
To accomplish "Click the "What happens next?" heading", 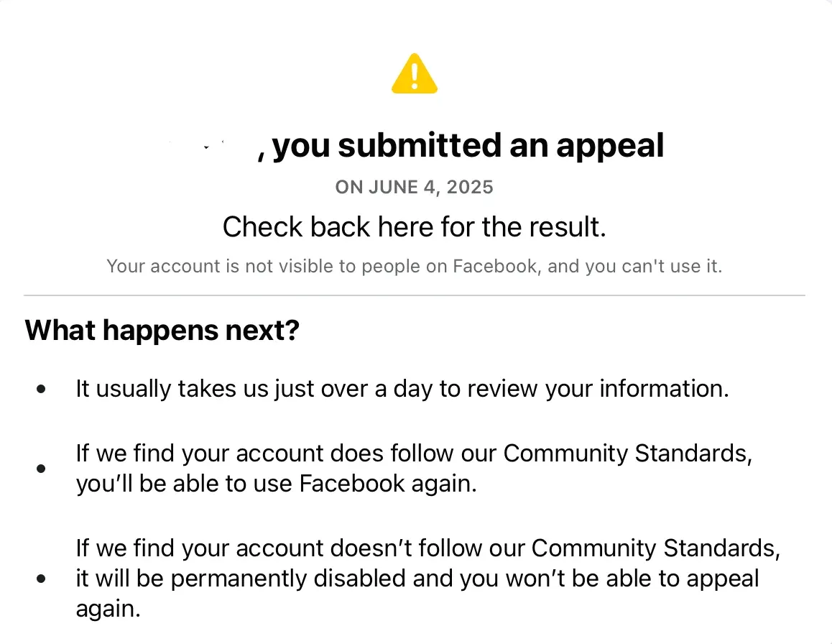I will point(162,331).
